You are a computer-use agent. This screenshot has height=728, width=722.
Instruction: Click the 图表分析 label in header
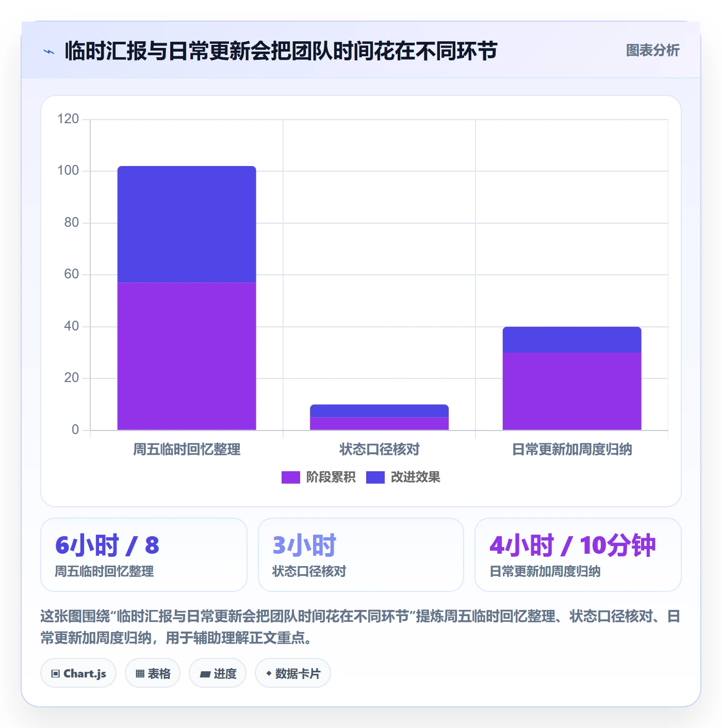(x=652, y=51)
